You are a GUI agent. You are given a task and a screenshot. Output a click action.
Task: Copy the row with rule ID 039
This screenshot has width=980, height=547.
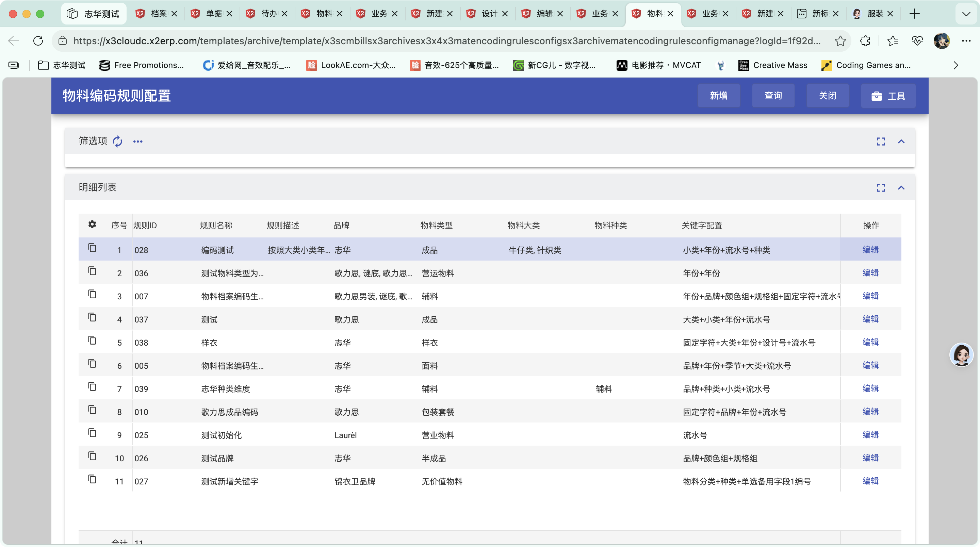click(x=92, y=387)
